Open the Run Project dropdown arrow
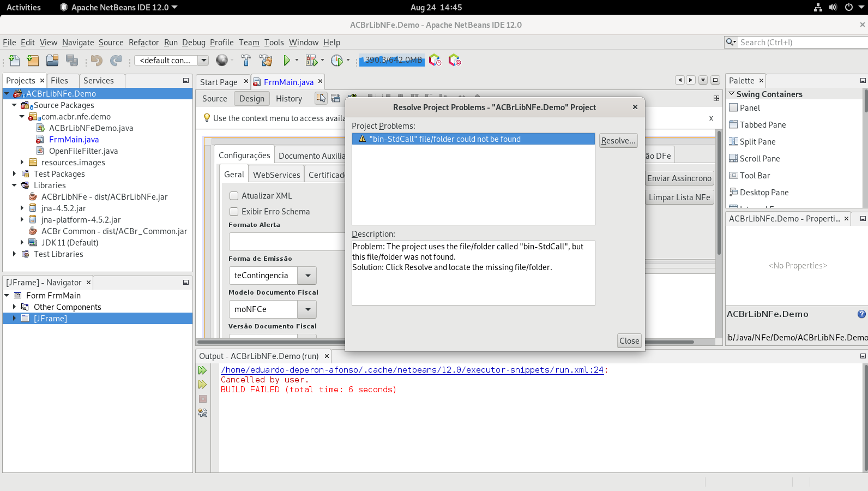868x491 pixels. (x=297, y=61)
